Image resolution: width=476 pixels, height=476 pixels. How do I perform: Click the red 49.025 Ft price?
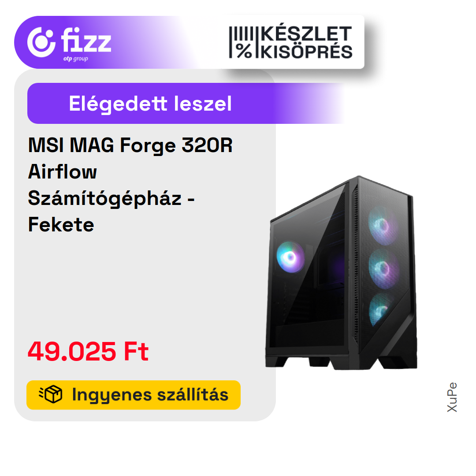[88, 352]
